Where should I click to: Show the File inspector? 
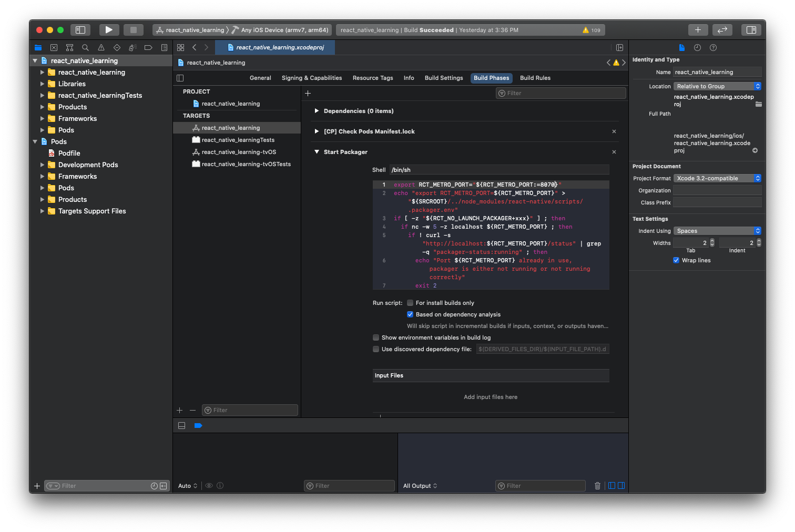[682, 47]
